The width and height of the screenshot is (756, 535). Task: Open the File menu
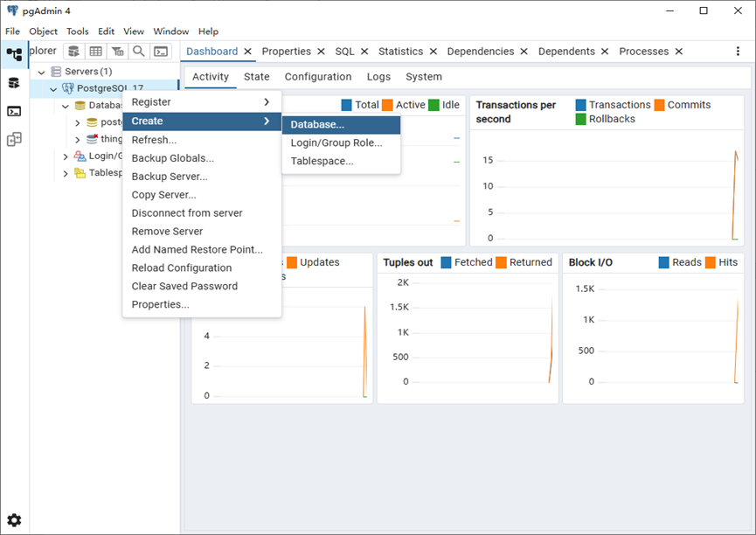click(x=12, y=31)
